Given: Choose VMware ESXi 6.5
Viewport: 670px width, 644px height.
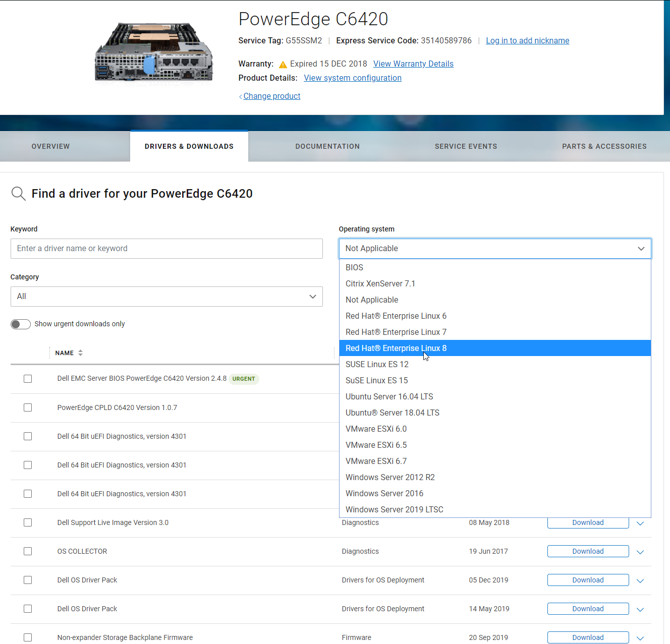Looking at the screenshot, I should click(495, 445).
